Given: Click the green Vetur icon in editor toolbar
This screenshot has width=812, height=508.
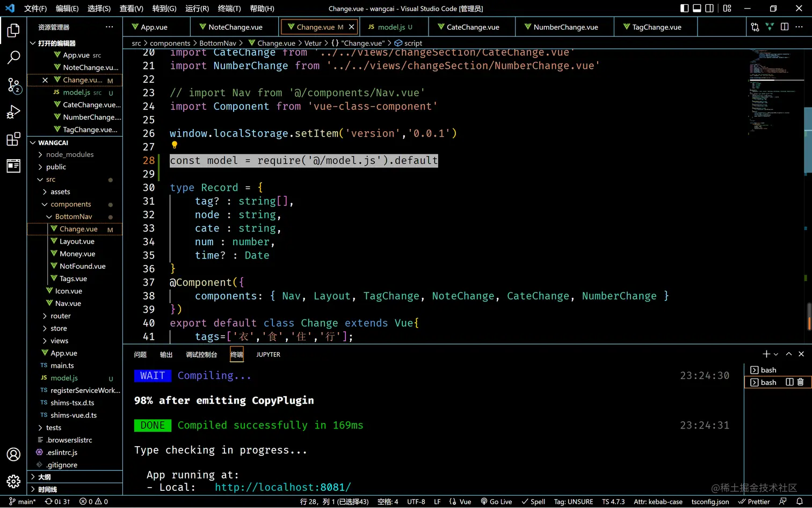Looking at the screenshot, I should 770,27.
